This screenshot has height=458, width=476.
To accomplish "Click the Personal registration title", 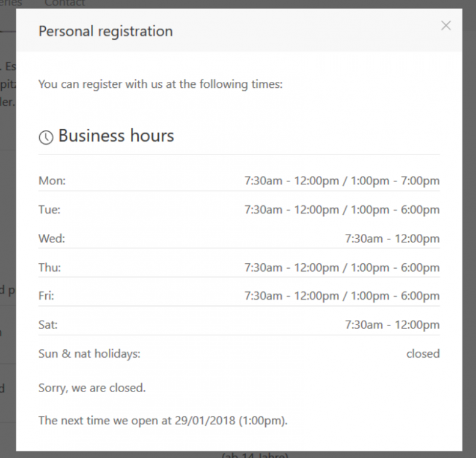I will click(x=105, y=31).
